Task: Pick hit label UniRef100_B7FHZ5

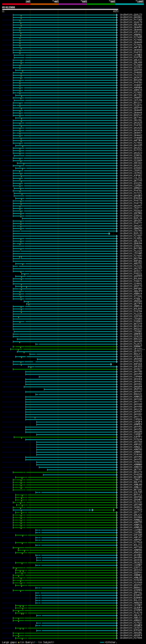Action: (x=131, y=630)
